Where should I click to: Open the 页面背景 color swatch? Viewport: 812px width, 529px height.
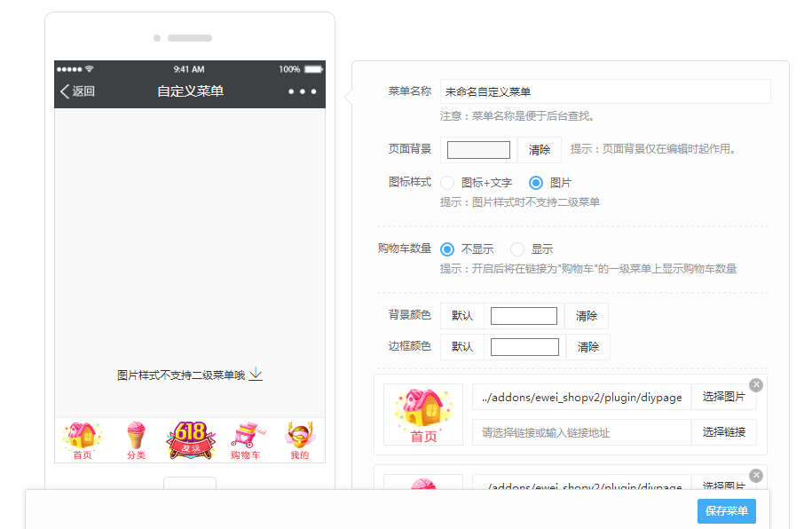click(478, 150)
